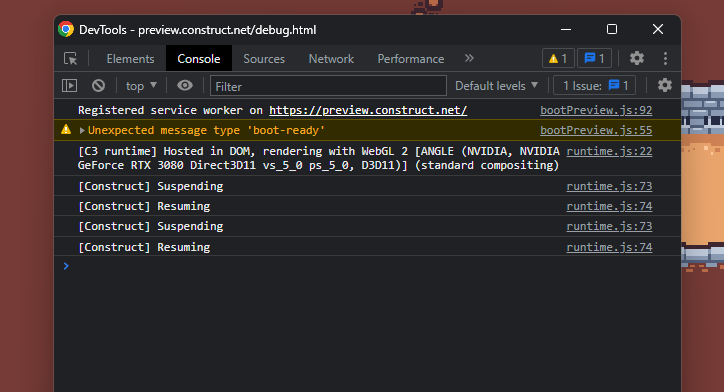
Task: Select the '[C3 runtime] Hosted in DOM' message
Action: pyautogui.click(x=319, y=158)
